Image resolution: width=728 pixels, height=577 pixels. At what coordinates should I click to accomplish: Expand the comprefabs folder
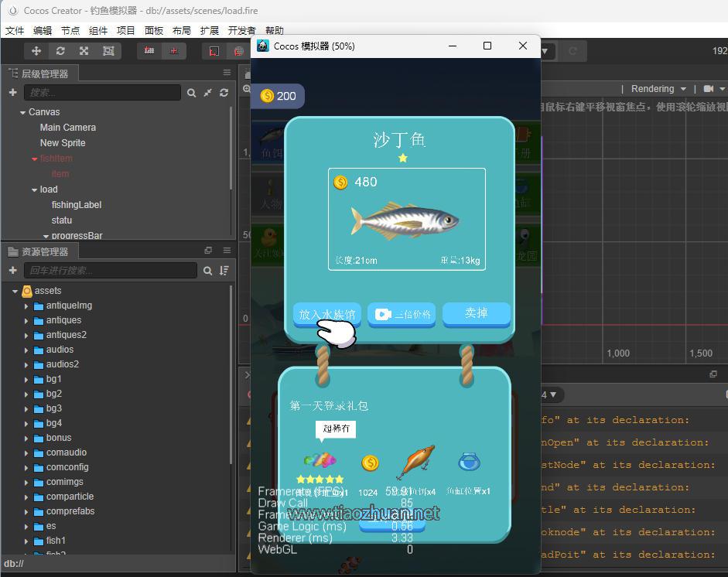(x=26, y=512)
